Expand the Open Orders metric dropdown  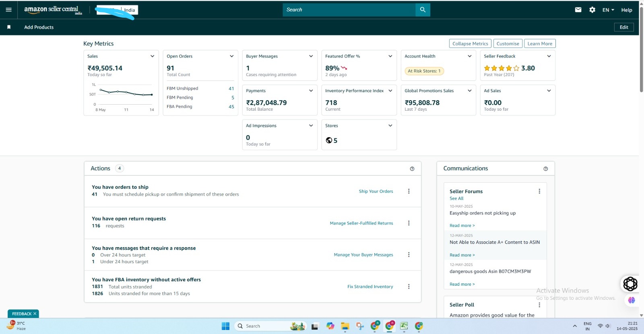(231, 56)
